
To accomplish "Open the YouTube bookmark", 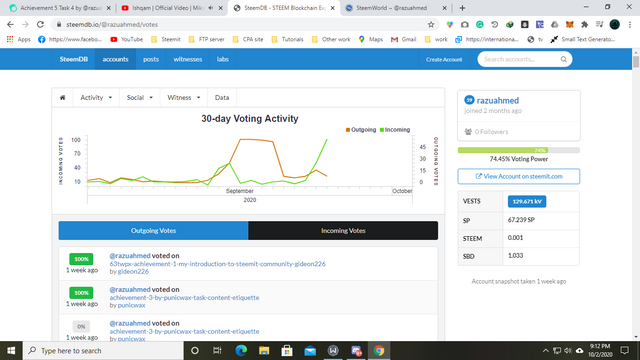I will click(127, 39).
